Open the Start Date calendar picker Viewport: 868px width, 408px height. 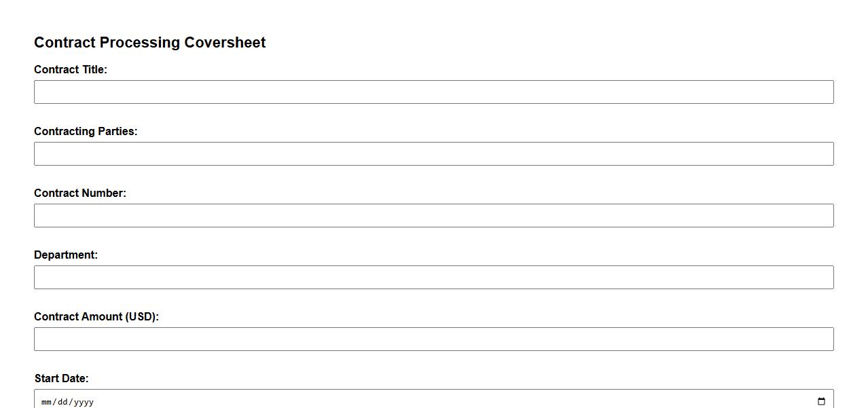(x=820, y=401)
